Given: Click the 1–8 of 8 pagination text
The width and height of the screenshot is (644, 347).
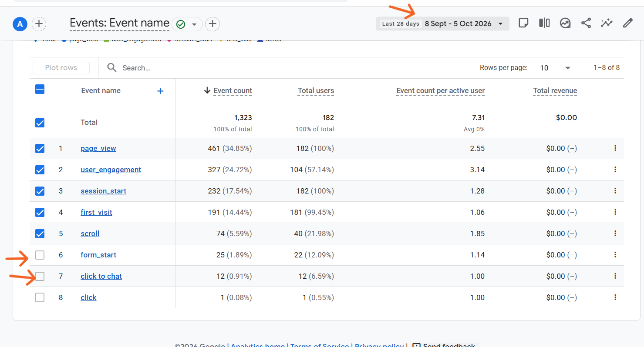Looking at the screenshot, I should coord(607,68).
